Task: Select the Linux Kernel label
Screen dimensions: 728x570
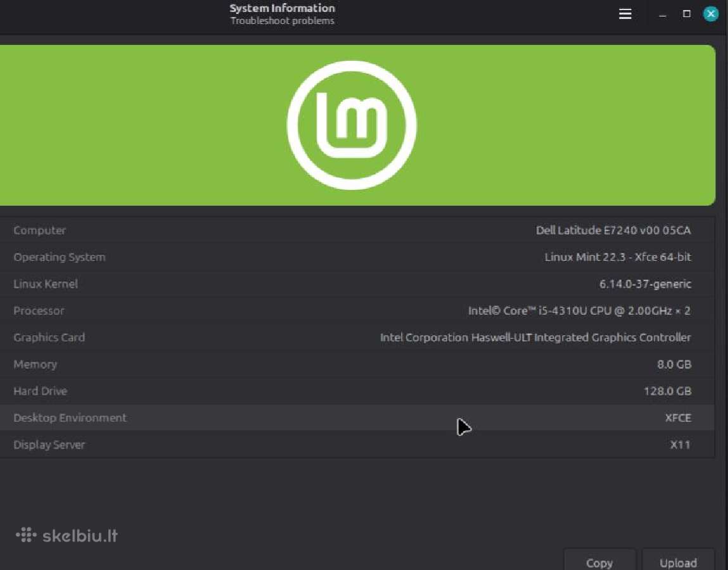Action: tap(46, 284)
